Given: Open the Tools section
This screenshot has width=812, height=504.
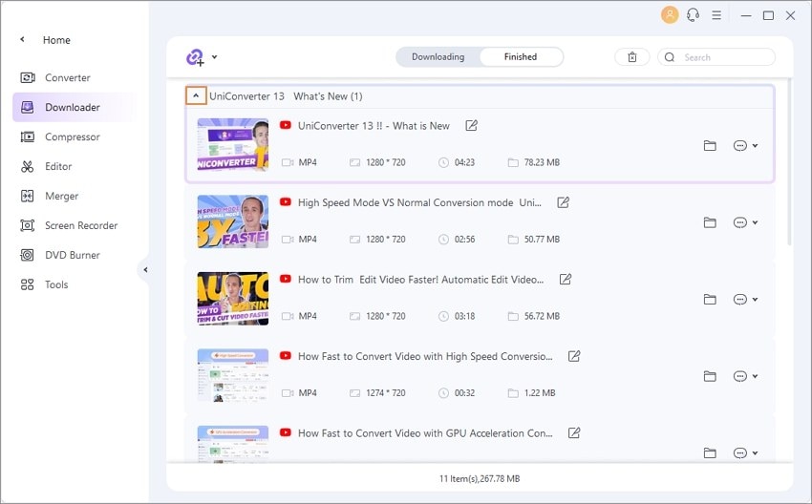Looking at the screenshot, I should tap(56, 284).
